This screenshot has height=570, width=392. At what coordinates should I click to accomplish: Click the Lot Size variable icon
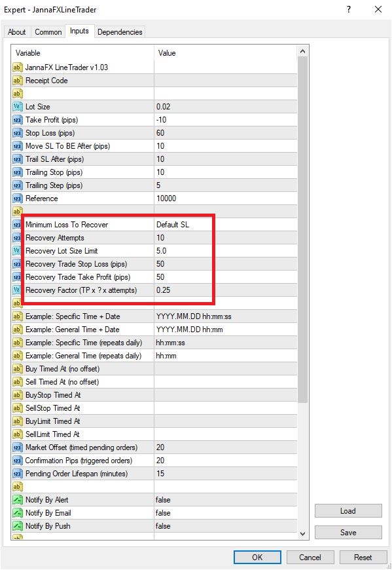pyautogui.click(x=18, y=107)
